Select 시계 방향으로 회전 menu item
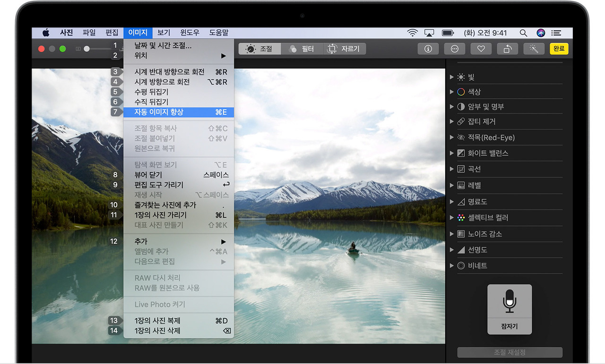 [179, 82]
